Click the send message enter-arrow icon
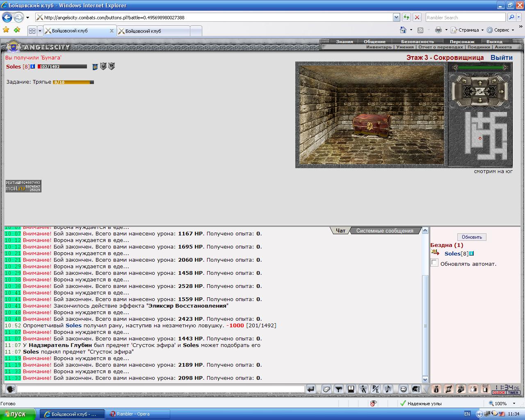This screenshot has height=420, width=525. pyautogui.click(x=310, y=389)
